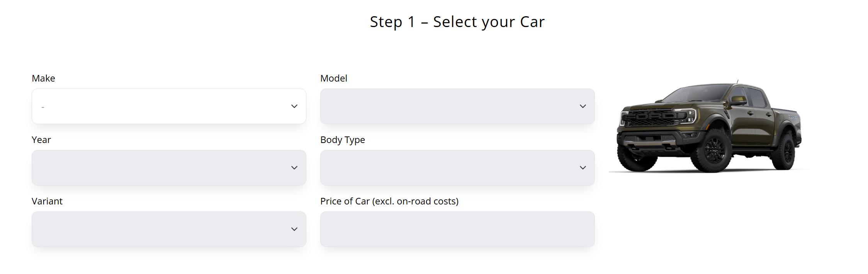Click the "Price of Car (excl. on-road costs)" label
Image resolution: width=868 pixels, height=274 pixels.
[x=389, y=201]
